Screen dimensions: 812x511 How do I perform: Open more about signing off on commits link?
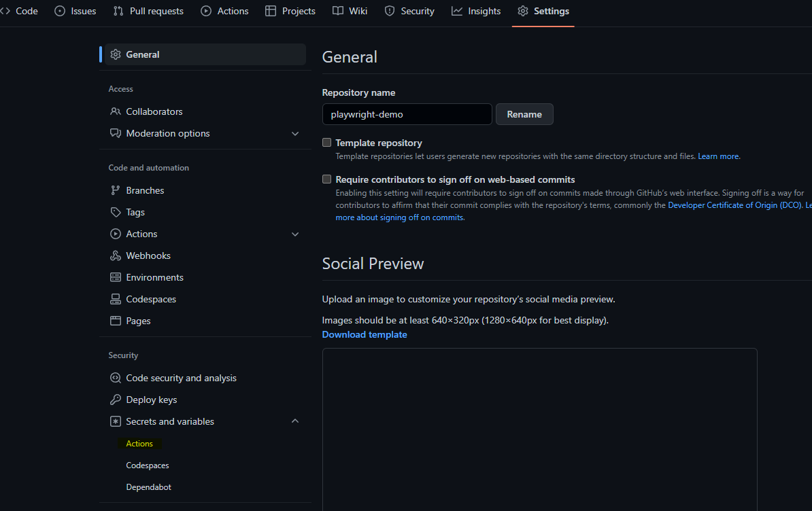pyautogui.click(x=399, y=217)
